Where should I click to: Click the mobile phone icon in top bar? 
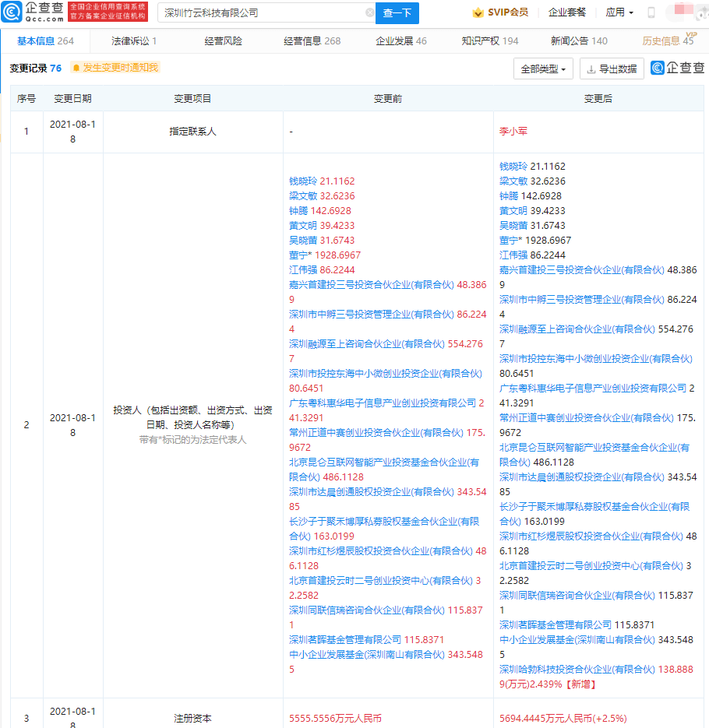coord(651,13)
